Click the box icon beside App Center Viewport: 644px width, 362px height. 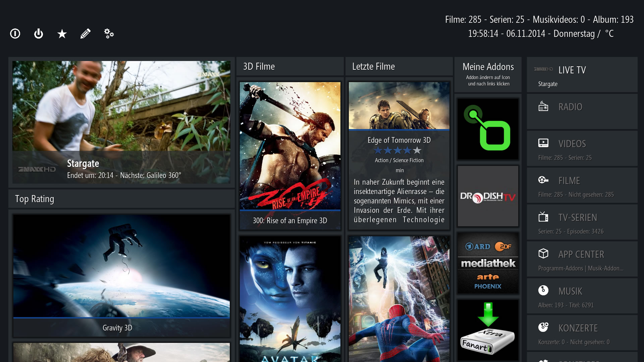point(543,253)
